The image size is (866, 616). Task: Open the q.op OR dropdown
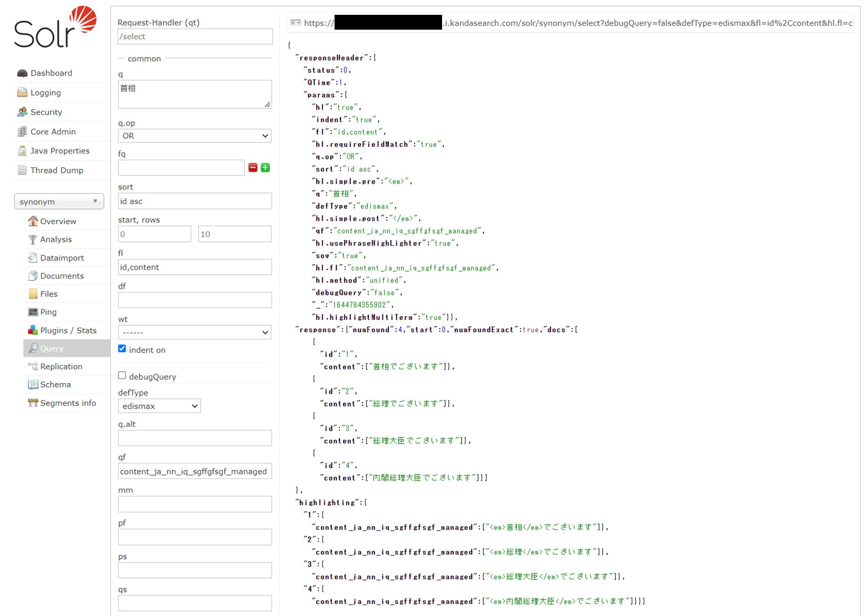click(x=194, y=136)
